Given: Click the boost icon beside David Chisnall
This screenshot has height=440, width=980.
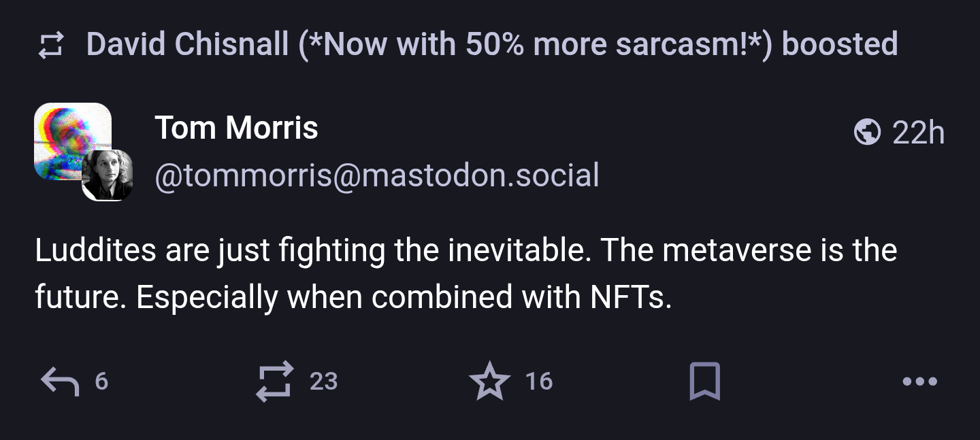Looking at the screenshot, I should [x=51, y=45].
